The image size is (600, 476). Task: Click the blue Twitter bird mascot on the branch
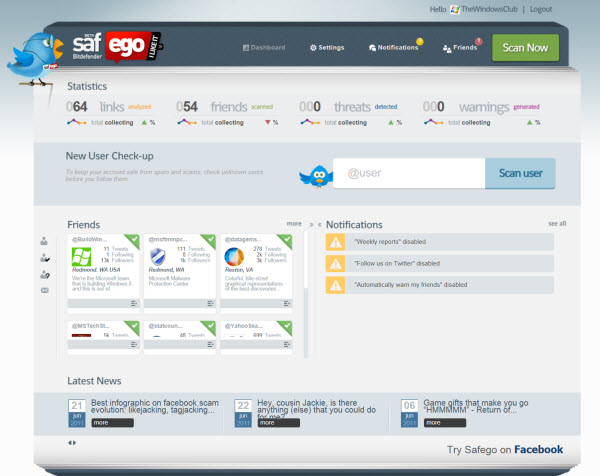(x=35, y=57)
